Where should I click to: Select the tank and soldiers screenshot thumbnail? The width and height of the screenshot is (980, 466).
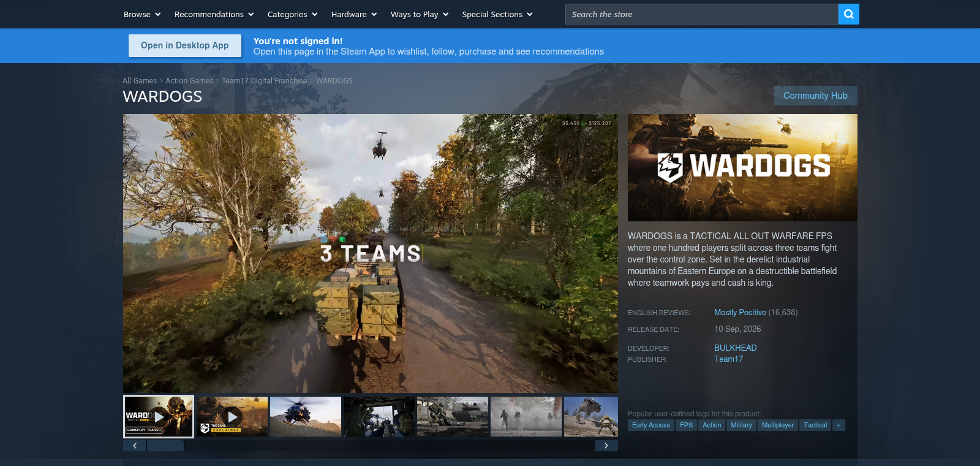[453, 417]
